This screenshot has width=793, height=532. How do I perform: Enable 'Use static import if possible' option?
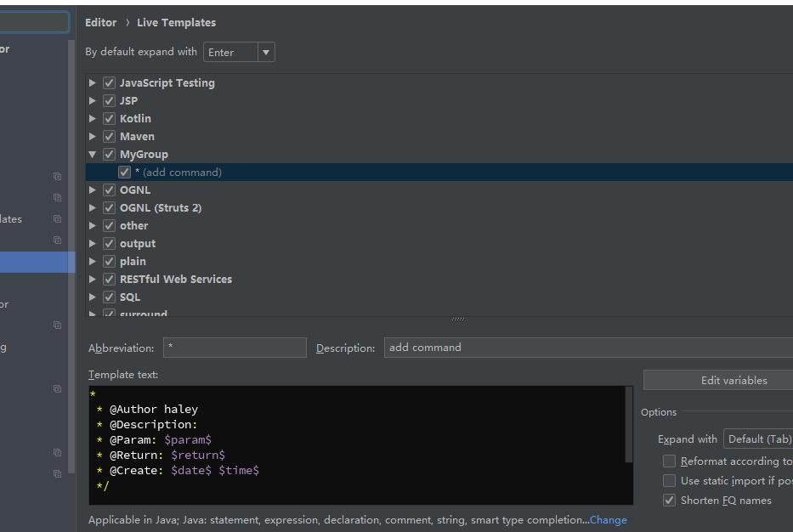pos(669,480)
